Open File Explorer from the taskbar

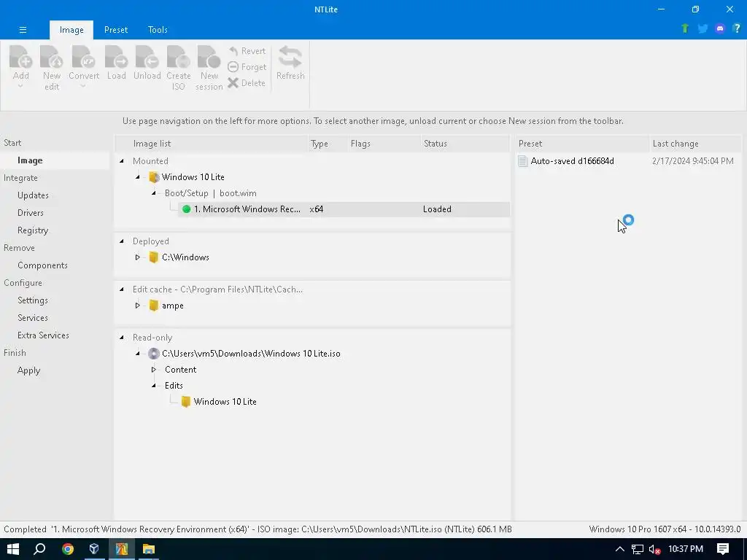[x=149, y=549]
